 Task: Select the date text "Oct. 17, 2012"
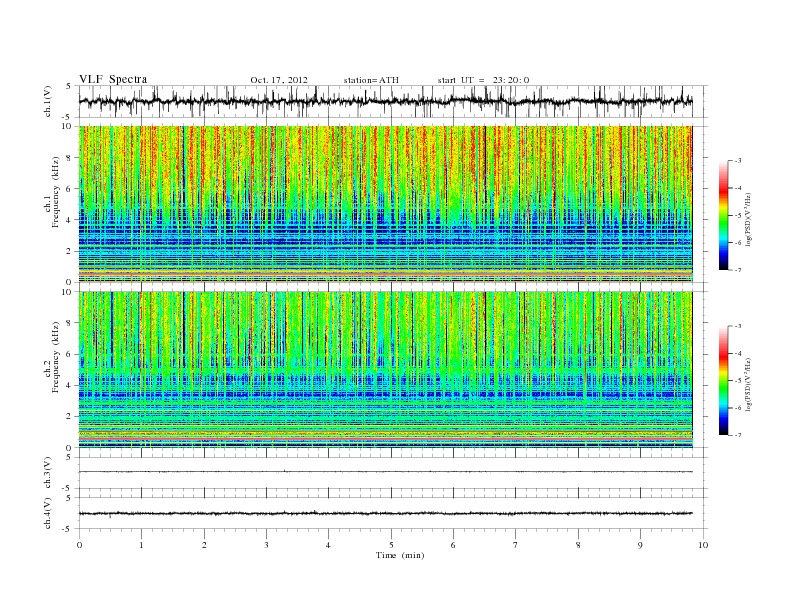point(279,80)
